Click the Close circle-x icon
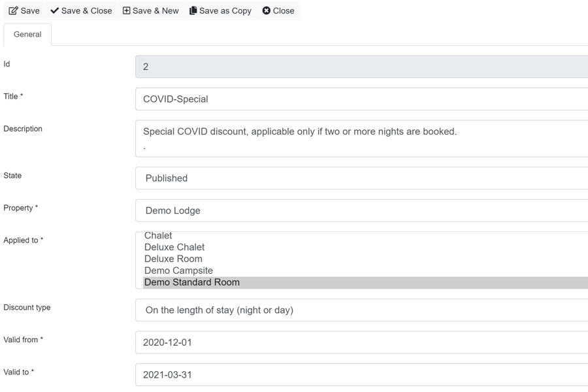This screenshot has width=588, height=392. tap(267, 10)
